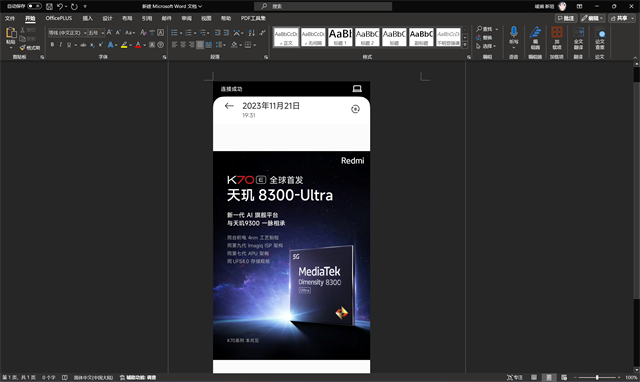Click the Text Effects blue A icon
The width and height of the screenshot is (640, 382).
tap(110, 45)
